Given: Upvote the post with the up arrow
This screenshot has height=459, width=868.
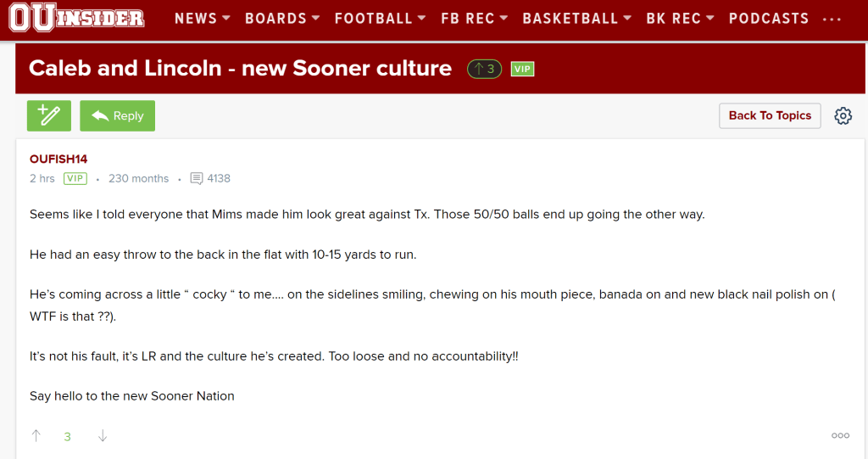Looking at the screenshot, I should [36, 436].
